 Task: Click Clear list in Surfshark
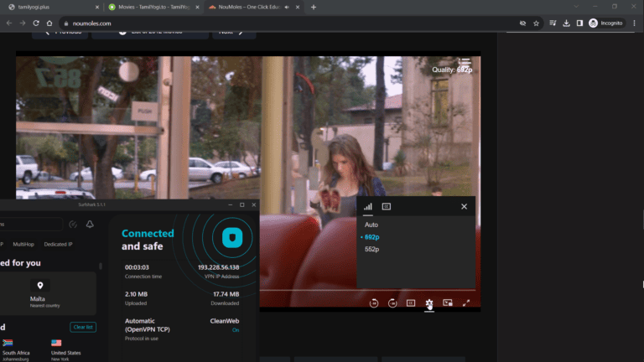point(83,327)
